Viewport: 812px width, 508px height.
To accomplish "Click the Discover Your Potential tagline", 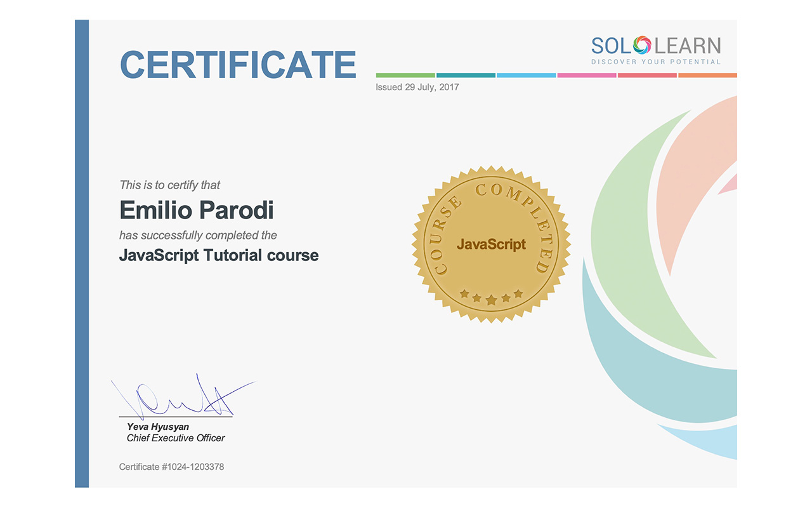I will click(x=656, y=62).
